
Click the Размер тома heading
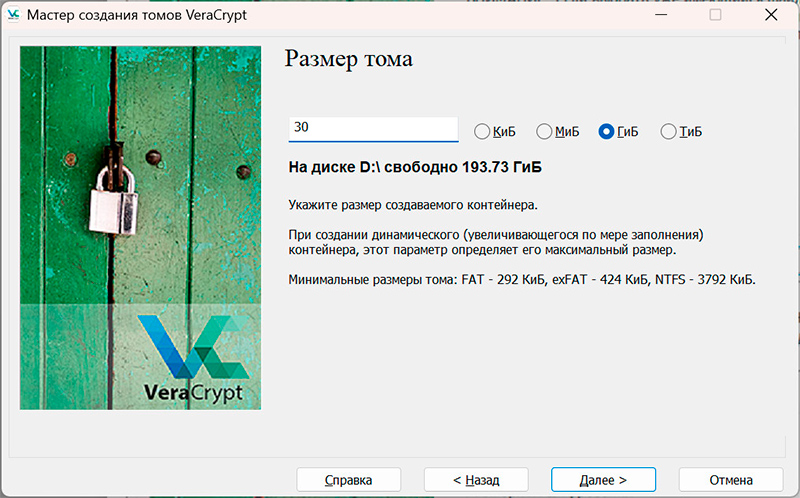point(348,59)
